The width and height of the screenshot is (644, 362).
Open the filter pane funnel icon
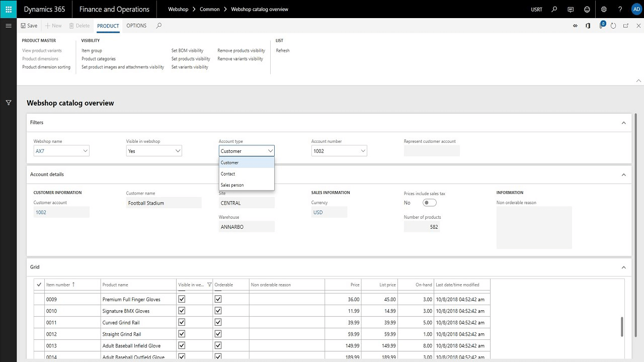(x=9, y=103)
